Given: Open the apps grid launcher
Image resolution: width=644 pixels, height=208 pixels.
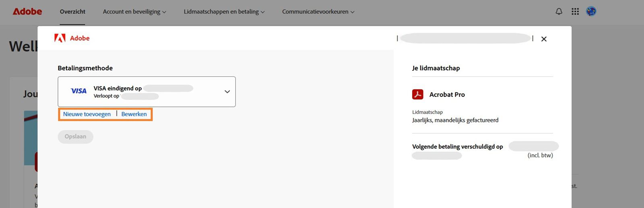Looking at the screenshot, I should click(x=575, y=12).
